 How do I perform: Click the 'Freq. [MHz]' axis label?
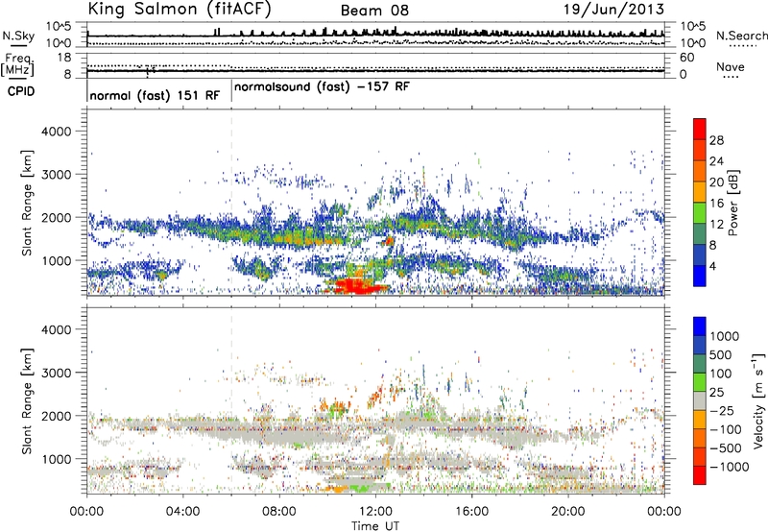pyautogui.click(x=18, y=65)
